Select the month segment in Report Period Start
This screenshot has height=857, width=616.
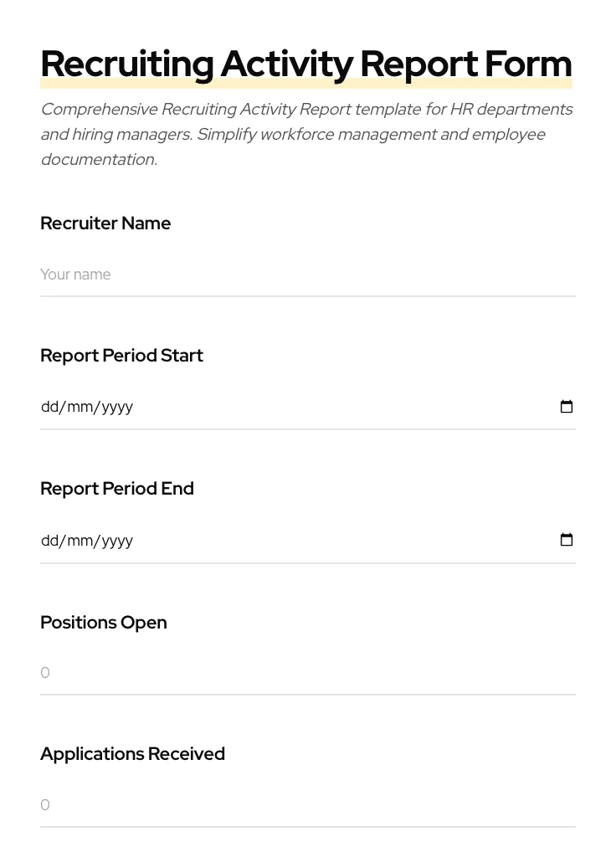(x=81, y=407)
